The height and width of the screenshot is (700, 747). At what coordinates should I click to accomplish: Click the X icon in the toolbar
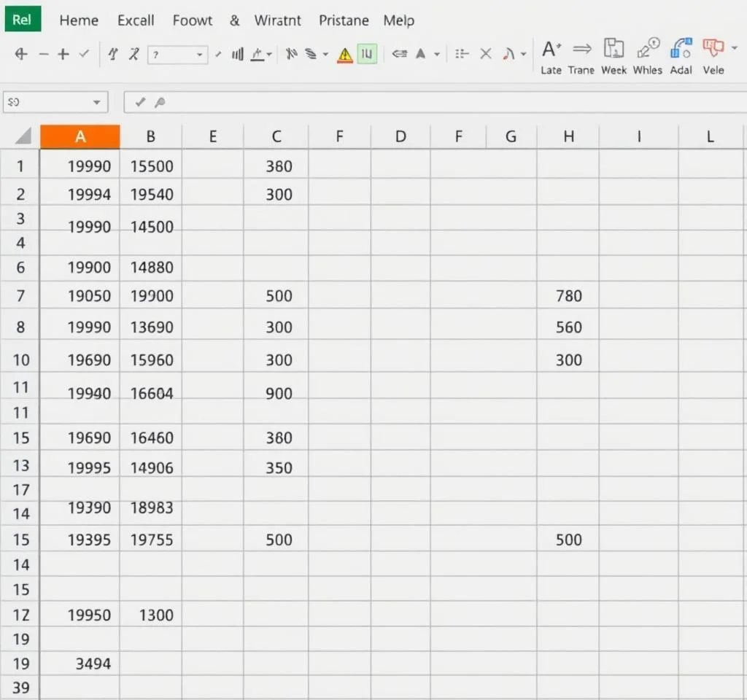pos(486,54)
